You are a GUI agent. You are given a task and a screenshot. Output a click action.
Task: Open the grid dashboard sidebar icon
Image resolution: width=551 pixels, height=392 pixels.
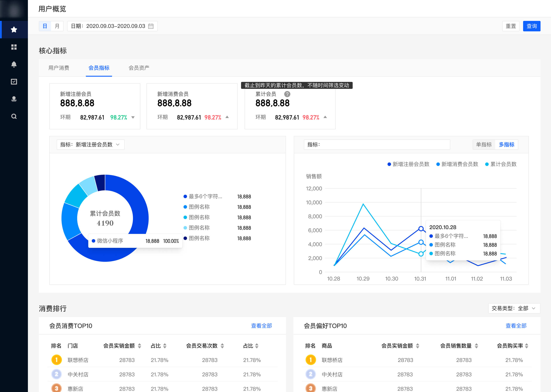pyautogui.click(x=14, y=47)
